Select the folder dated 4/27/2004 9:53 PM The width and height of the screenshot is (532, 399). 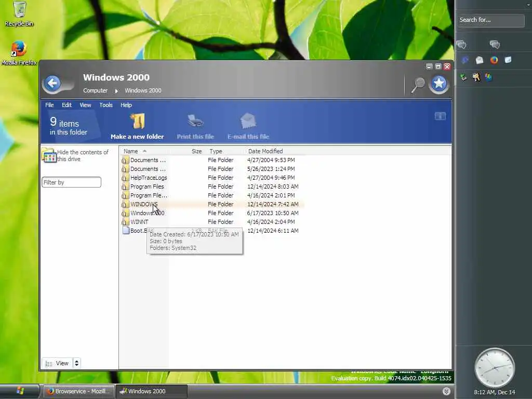(x=212, y=160)
